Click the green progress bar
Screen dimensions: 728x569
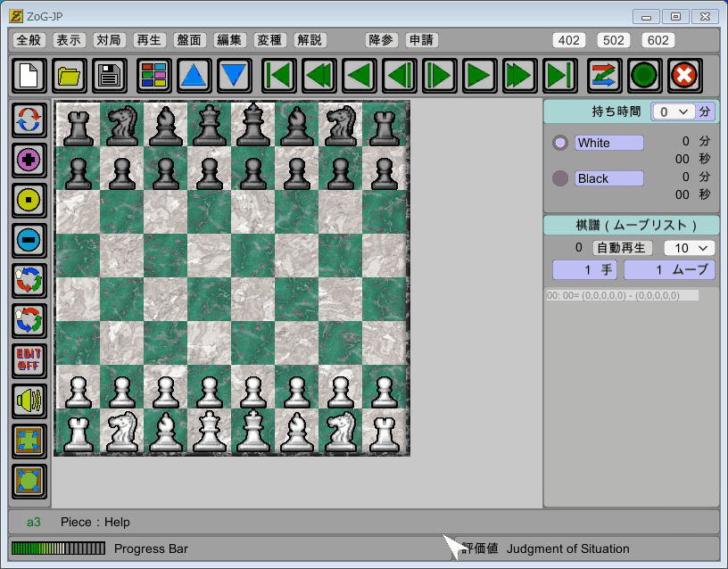point(59,548)
